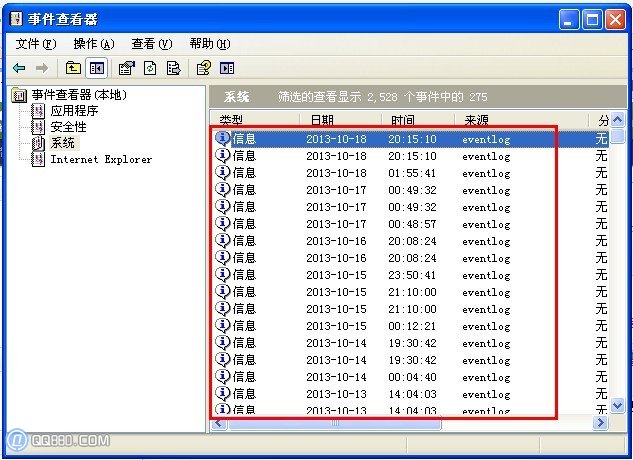Click the info icon of the 23:50:41 event
633x460 pixels.
tap(222, 275)
